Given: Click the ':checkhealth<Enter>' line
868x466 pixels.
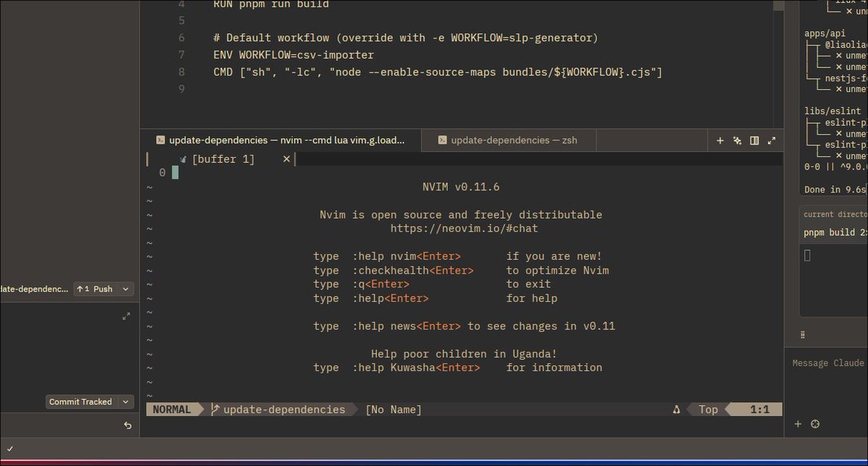Looking at the screenshot, I should [x=461, y=271].
